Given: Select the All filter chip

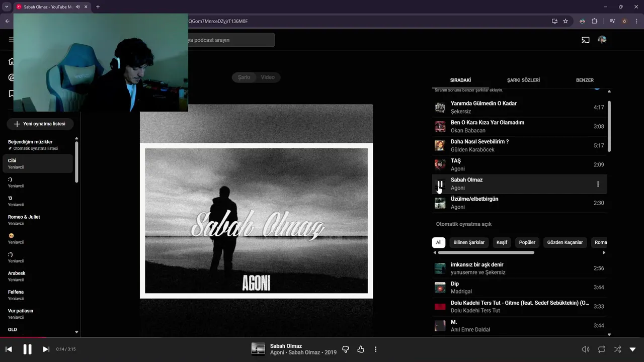Looking at the screenshot, I should click(439, 242).
